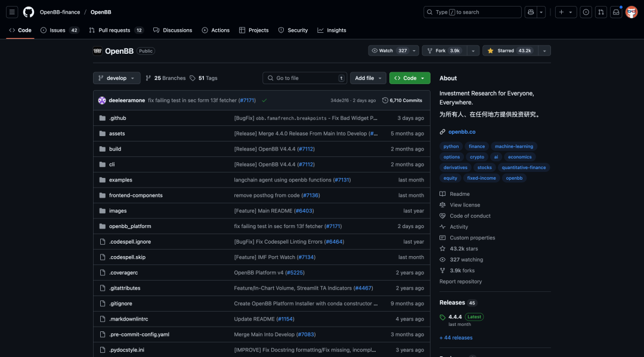Open the Watch notifications button
644x357 pixels.
coord(394,51)
